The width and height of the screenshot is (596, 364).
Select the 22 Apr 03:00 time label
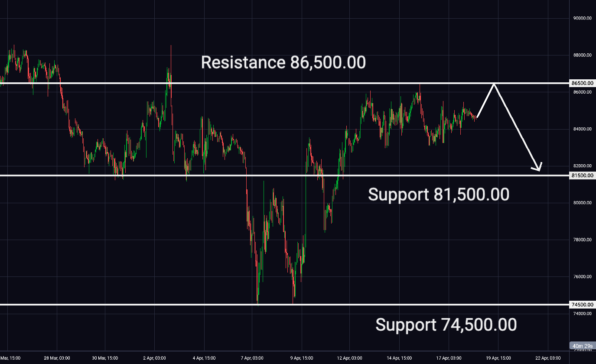[548, 358]
